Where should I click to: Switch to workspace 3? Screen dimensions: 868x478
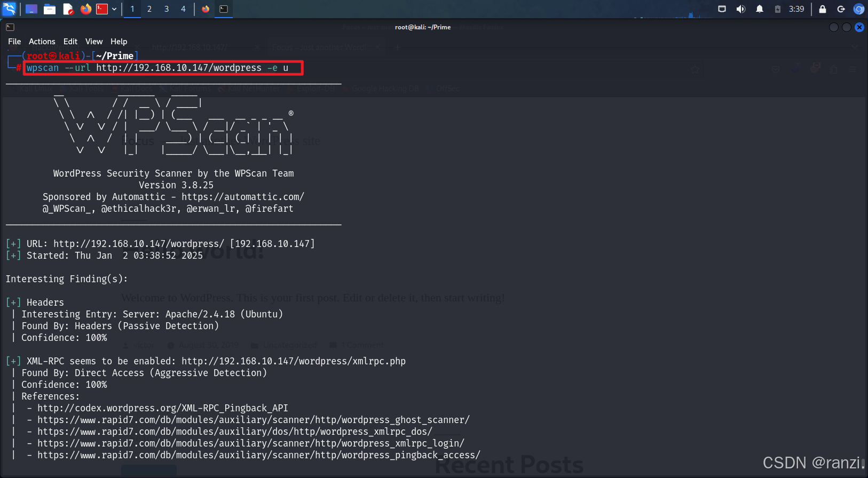167,9
